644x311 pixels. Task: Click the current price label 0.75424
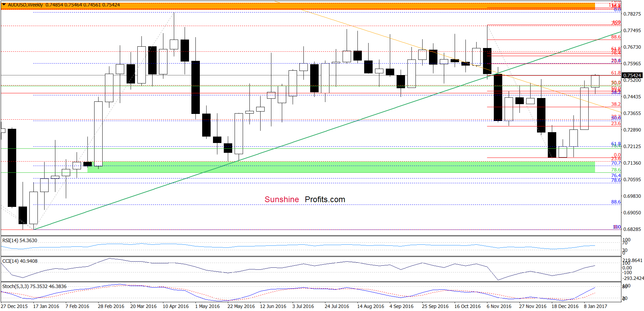[632, 75]
